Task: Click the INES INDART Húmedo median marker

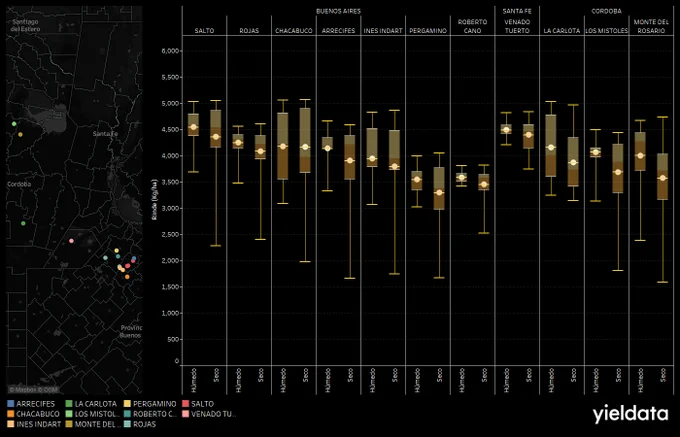Action: pos(372,159)
